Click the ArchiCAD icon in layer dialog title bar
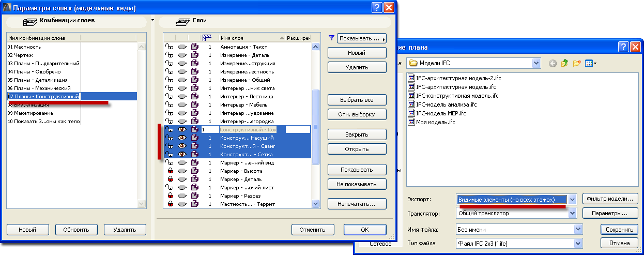This screenshot has height=255, width=644. pos(7,7)
